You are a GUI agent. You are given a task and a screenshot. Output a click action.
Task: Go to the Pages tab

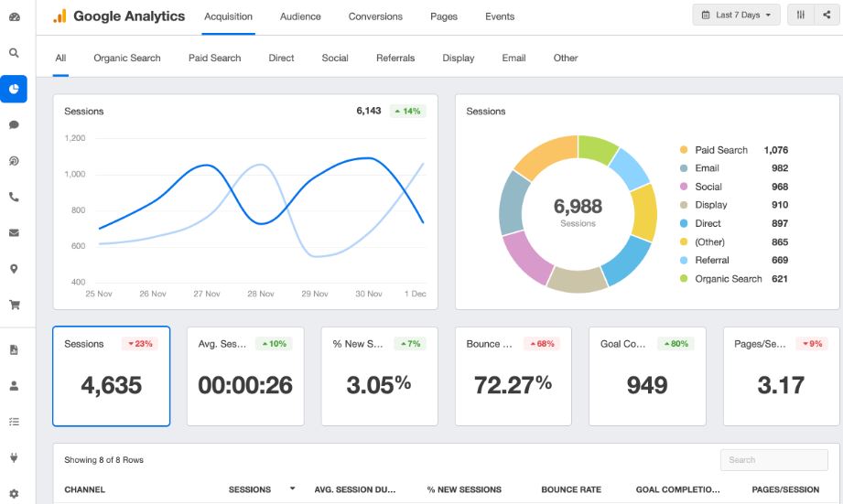click(444, 16)
